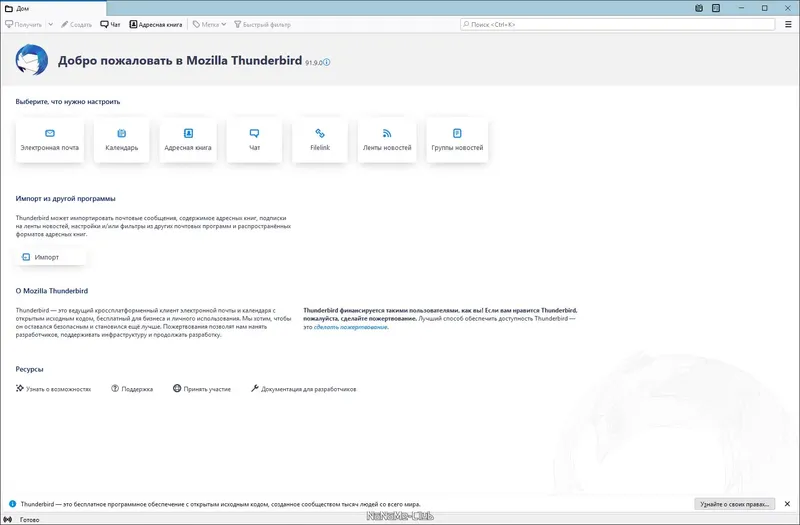Open the Электронная почта setup card
The image size is (800, 525).
point(49,140)
